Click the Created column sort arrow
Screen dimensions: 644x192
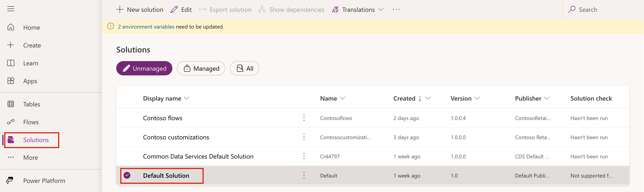tap(420, 98)
